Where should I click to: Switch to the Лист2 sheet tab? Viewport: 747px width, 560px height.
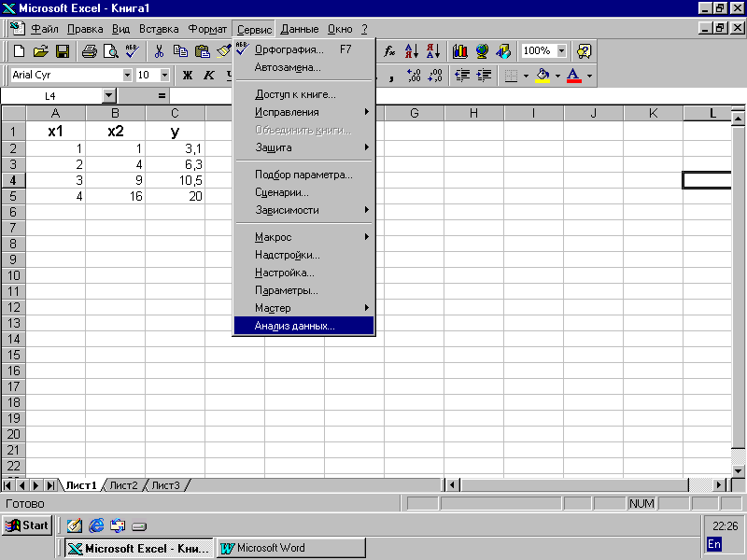pos(123,485)
